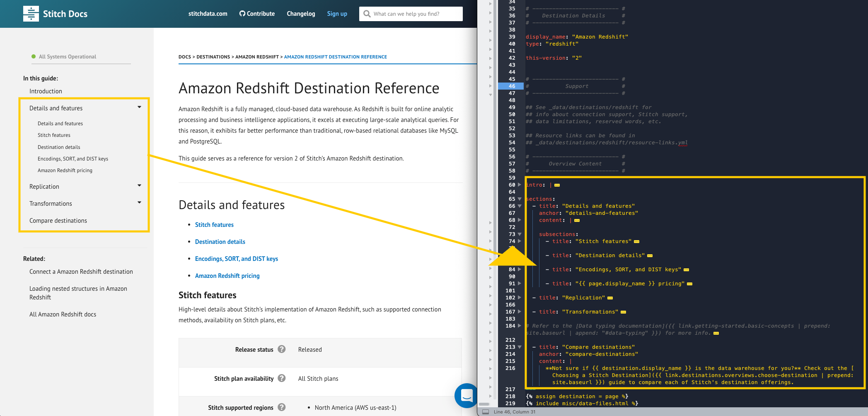Expand folded Replication section marker
Image resolution: width=868 pixels, height=416 pixels.
click(610, 298)
